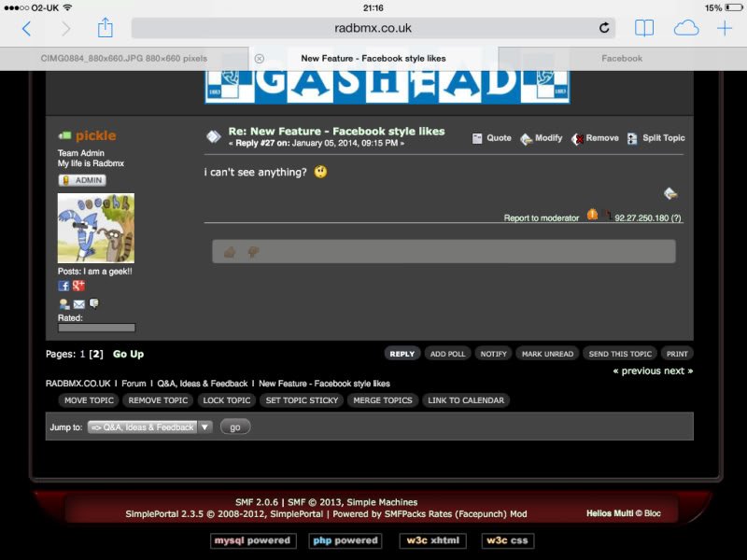Click the post title Re: New Feature link

(x=336, y=132)
